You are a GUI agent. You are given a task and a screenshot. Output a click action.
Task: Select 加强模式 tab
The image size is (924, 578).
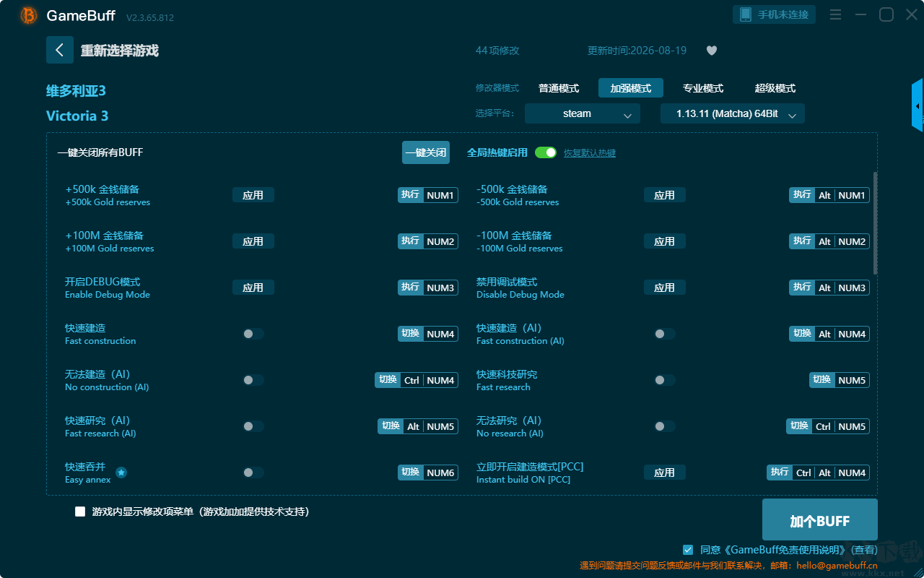point(631,88)
